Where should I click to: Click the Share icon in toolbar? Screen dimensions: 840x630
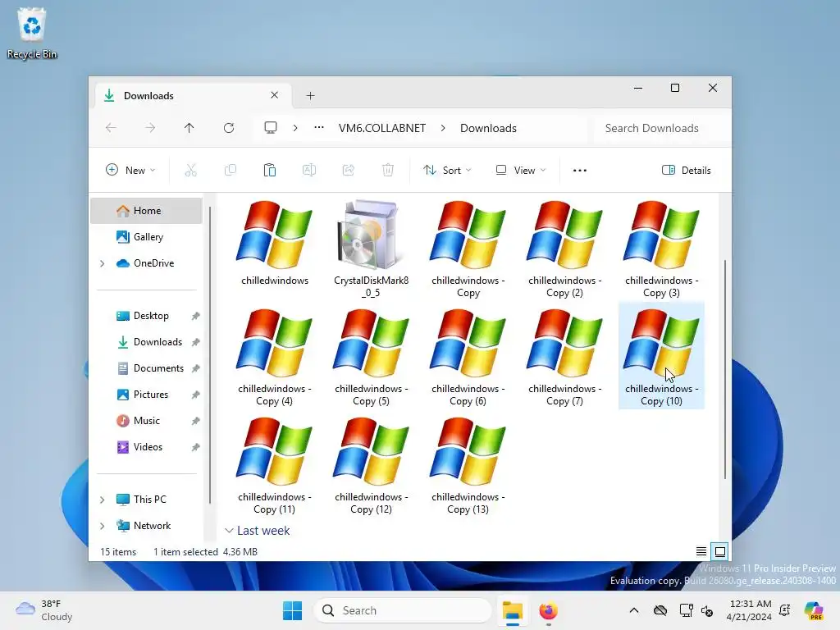(348, 171)
